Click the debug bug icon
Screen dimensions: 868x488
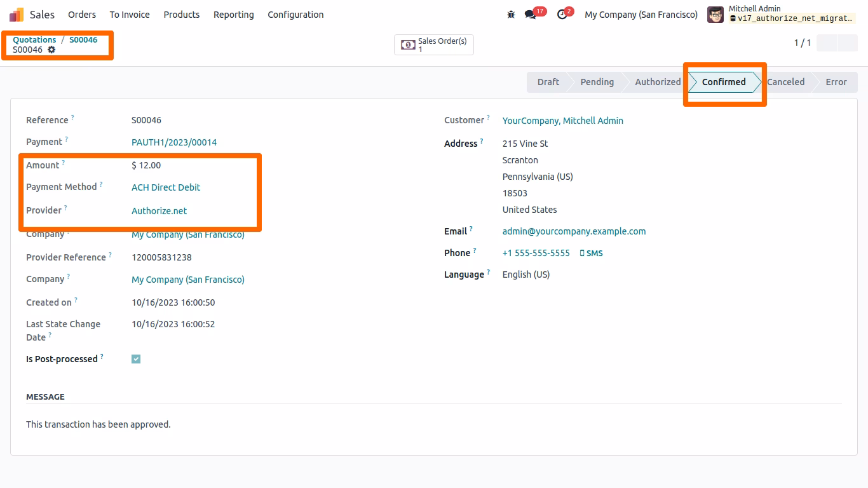[x=511, y=14]
